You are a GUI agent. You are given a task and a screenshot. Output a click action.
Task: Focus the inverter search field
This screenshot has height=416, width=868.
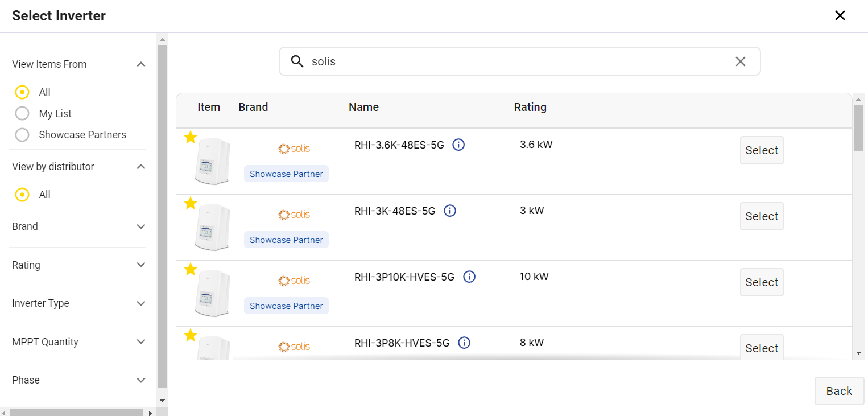point(519,61)
